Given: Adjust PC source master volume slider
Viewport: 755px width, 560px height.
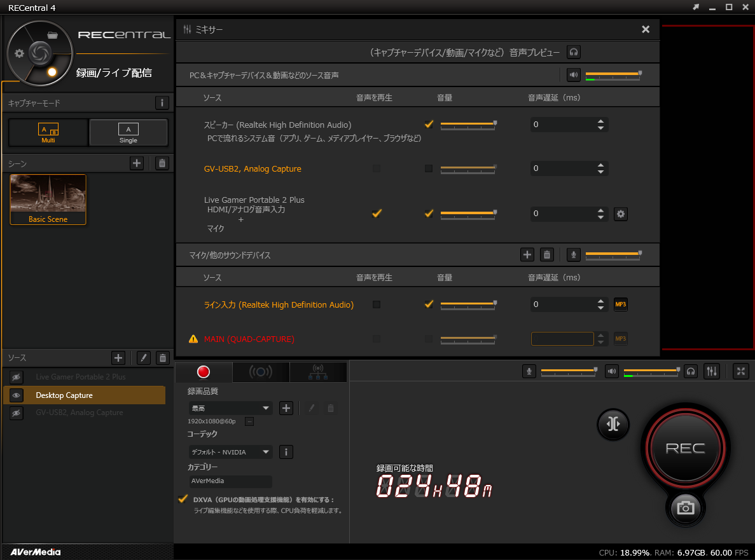Looking at the screenshot, I should (x=613, y=74).
